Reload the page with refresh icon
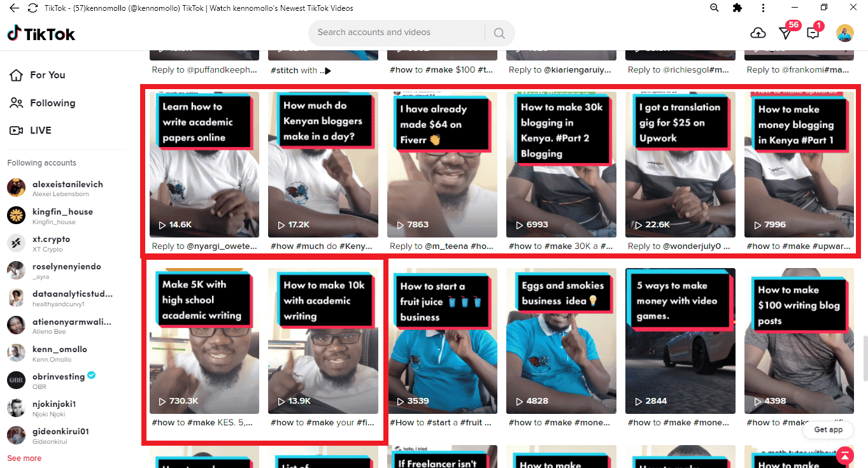Screen dimensions: 868x468 (x=32, y=8)
